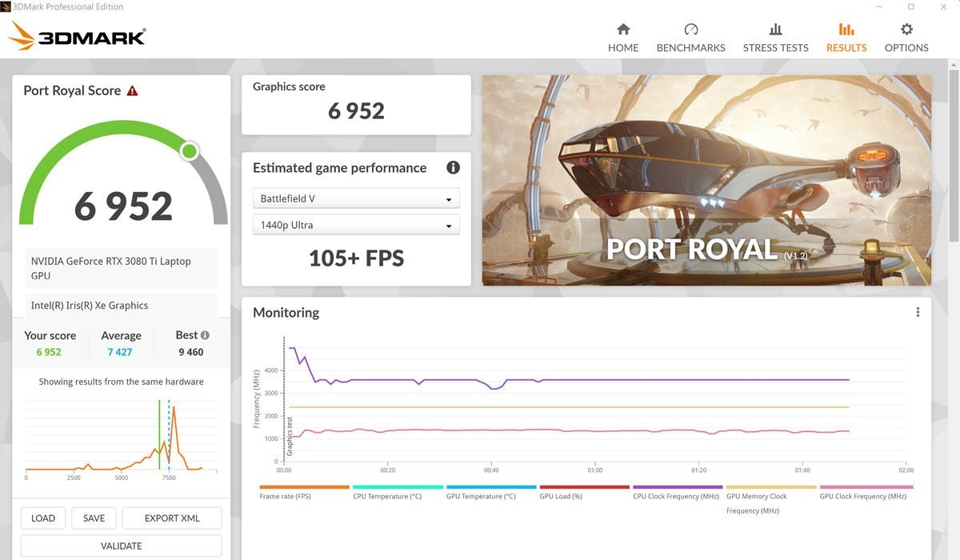Image resolution: width=960 pixels, height=560 pixels.
Task: Click the Graphics score card value
Action: [x=356, y=110]
